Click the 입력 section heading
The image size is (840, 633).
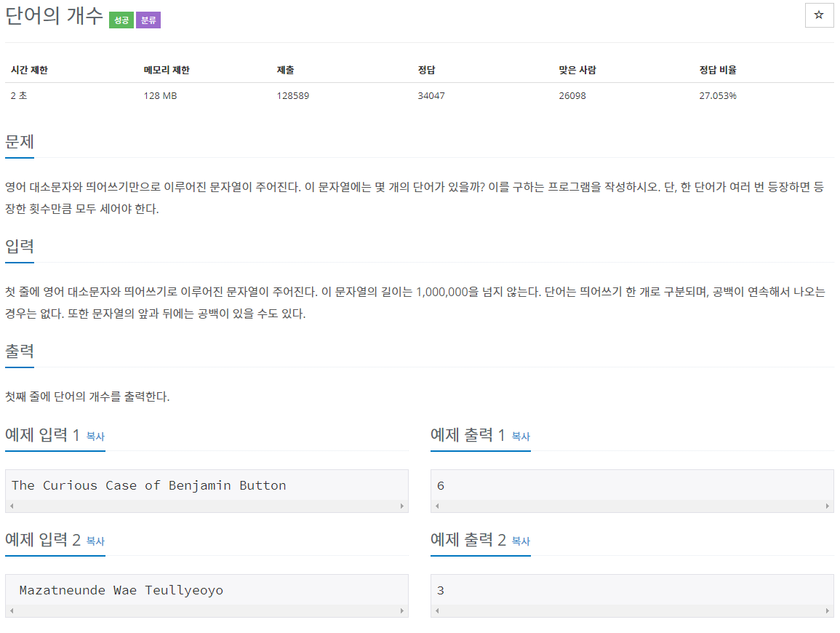(20, 246)
